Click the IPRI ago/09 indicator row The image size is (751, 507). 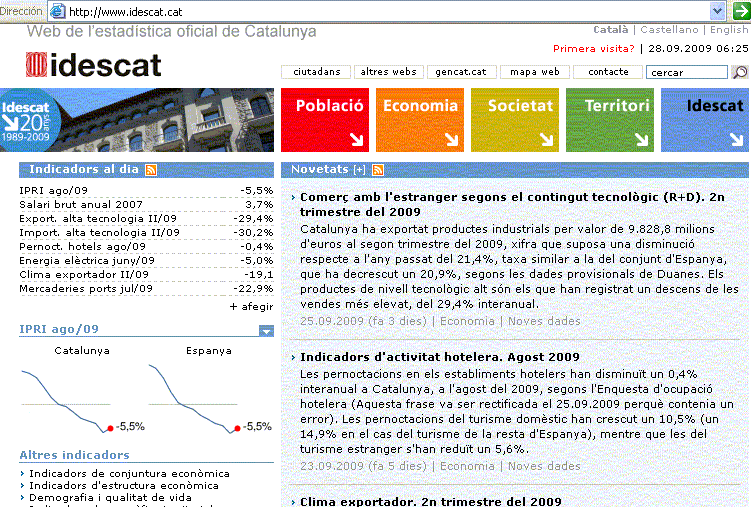(x=146, y=191)
